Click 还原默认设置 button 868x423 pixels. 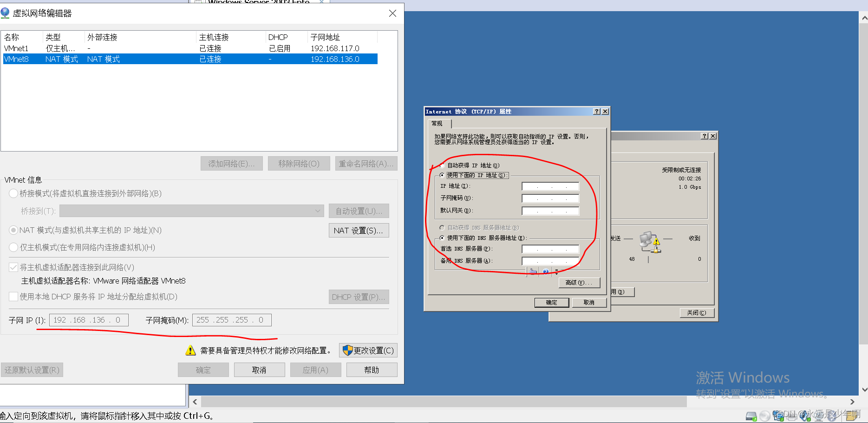(32, 370)
